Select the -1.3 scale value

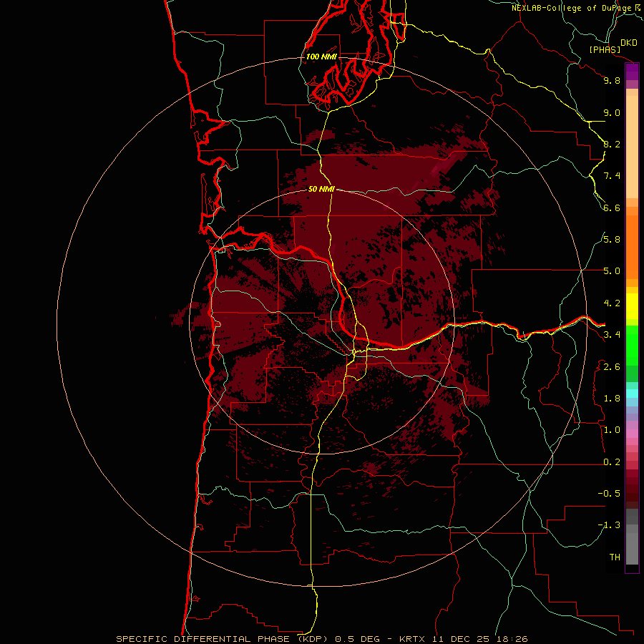point(609,525)
